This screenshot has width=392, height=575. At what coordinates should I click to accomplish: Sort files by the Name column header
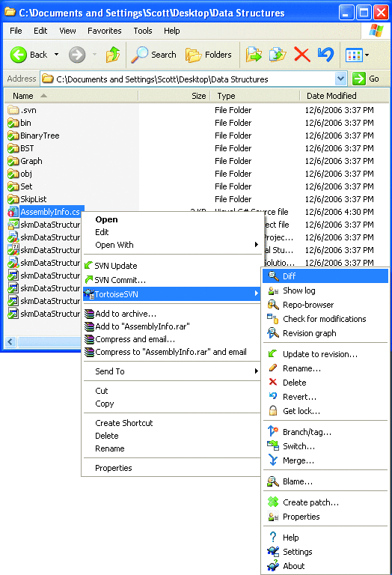(x=71, y=96)
